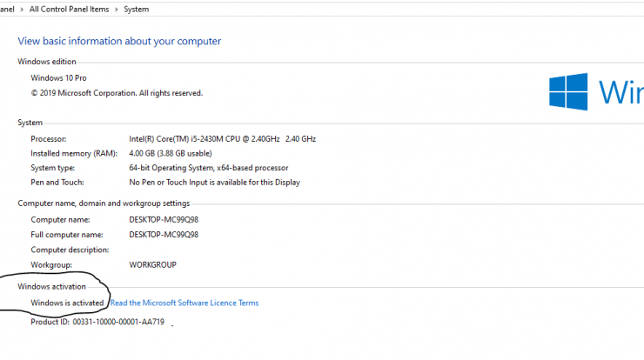Open All Control Panel Items breadcrumb
644x360 pixels.
[69, 9]
